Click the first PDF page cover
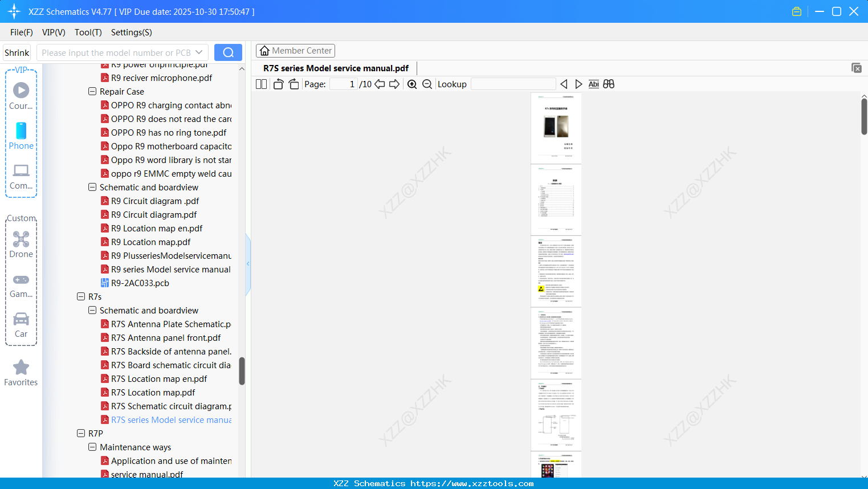Viewport: 868px width, 489px height. [x=556, y=128]
